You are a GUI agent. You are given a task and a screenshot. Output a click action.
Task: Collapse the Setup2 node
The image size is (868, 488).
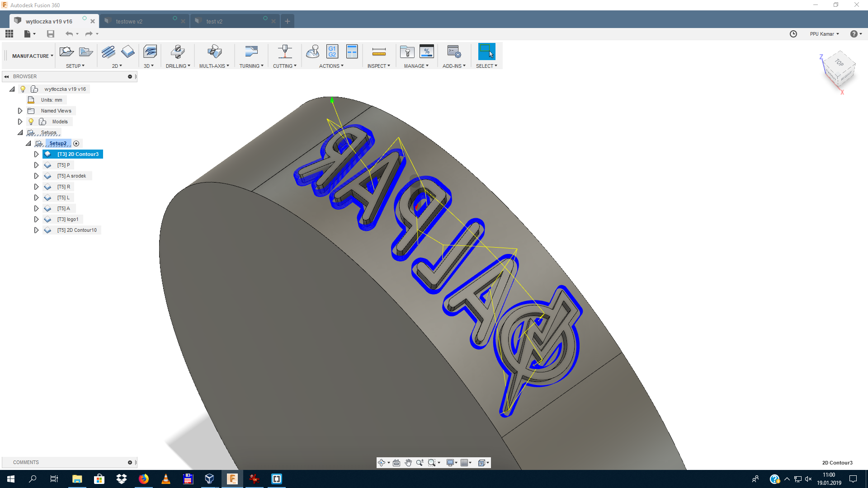(x=28, y=143)
